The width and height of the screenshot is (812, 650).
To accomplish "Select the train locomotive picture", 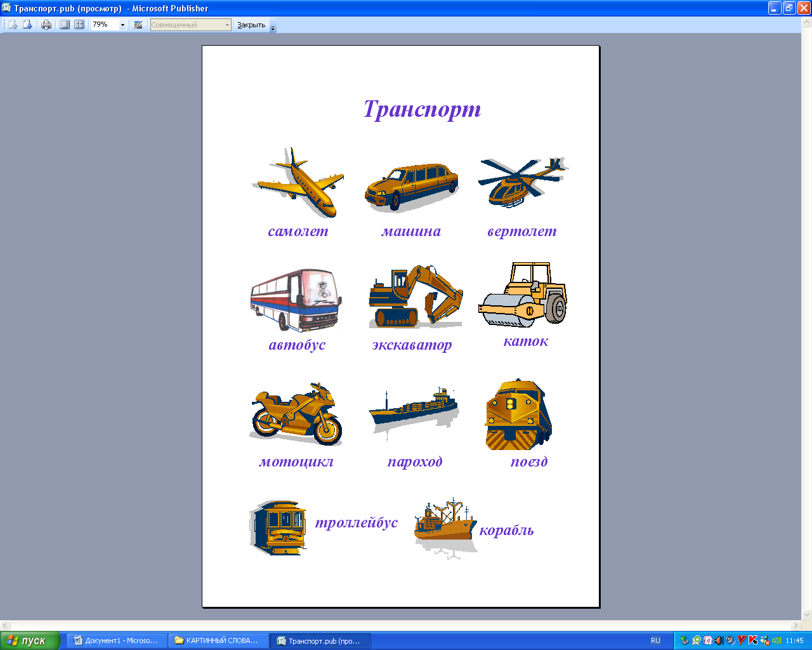I will pos(518,415).
